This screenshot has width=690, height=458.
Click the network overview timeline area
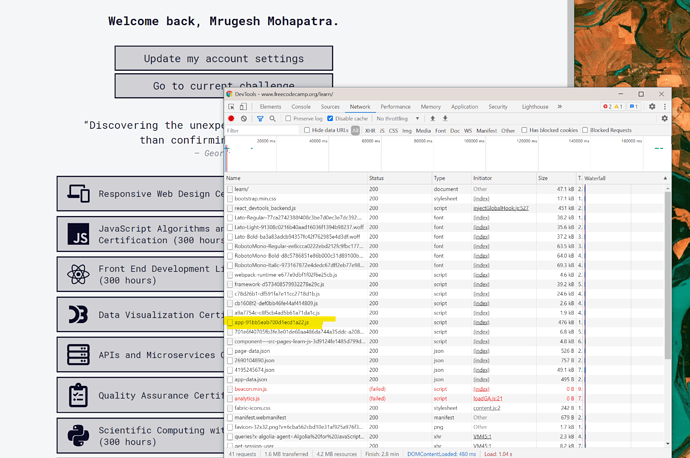coord(448,154)
